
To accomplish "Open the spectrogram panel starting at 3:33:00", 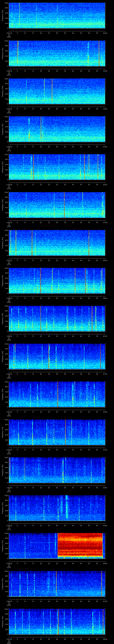I will click(57, 91).
